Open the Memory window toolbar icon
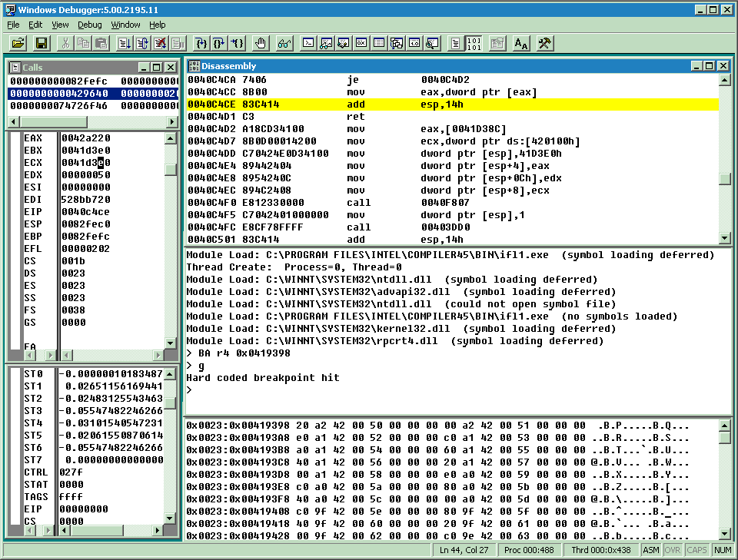Screen dimensions: 738x560 click(x=379, y=44)
